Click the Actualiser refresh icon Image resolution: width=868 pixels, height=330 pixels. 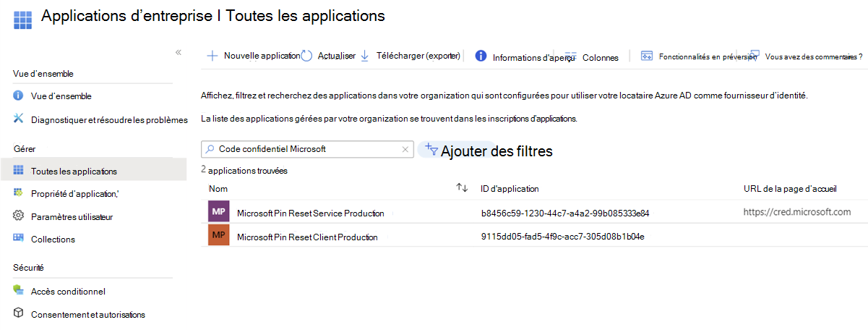[306, 56]
